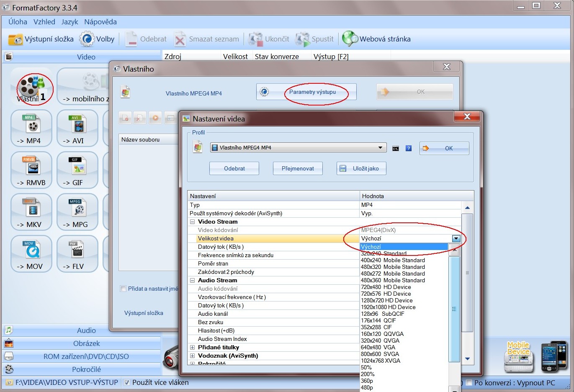The height and width of the screenshot is (392, 574).
Task: Click the settings table scrollbar down arrow
Action: [x=467, y=358]
